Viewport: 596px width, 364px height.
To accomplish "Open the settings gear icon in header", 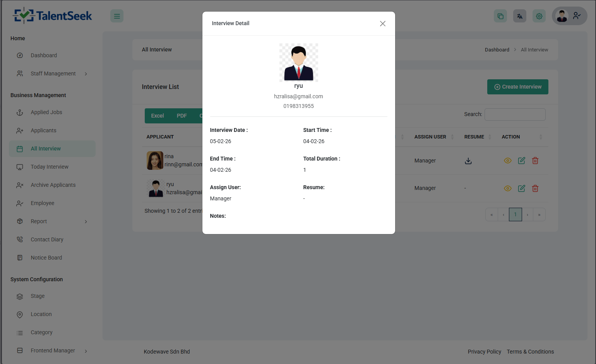I will click(539, 16).
